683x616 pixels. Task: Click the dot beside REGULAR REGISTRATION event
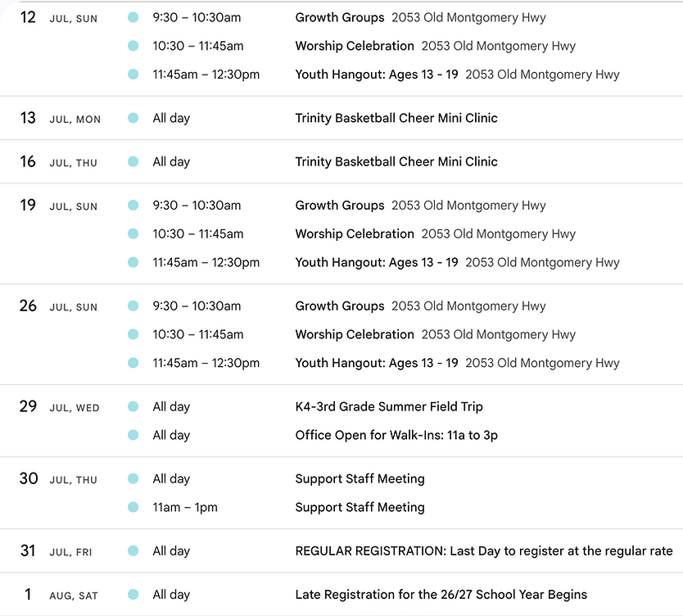133,551
